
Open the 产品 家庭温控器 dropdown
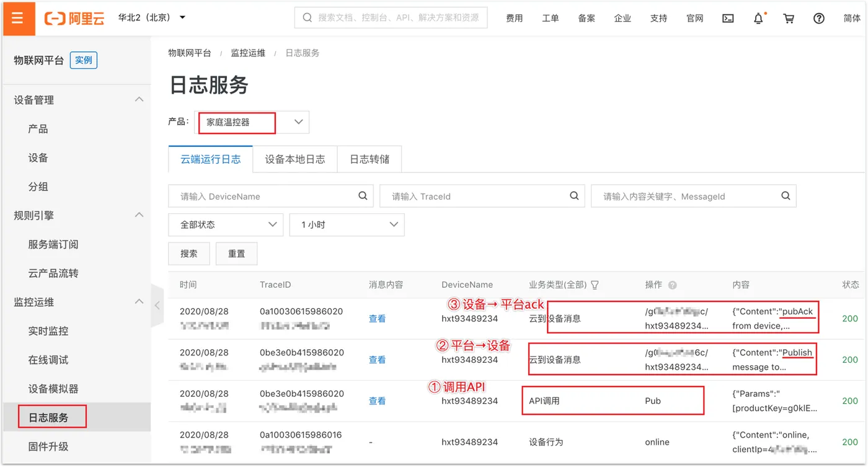point(252,122)
